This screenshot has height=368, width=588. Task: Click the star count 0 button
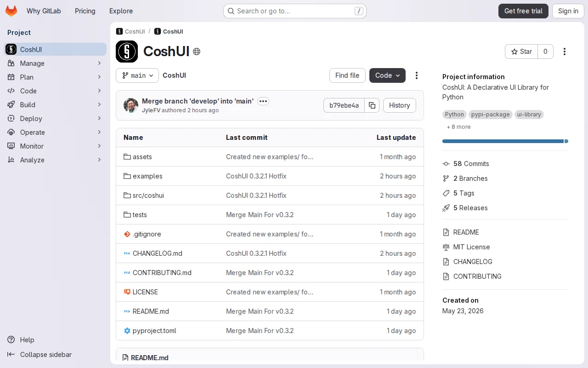pos(545,52)
